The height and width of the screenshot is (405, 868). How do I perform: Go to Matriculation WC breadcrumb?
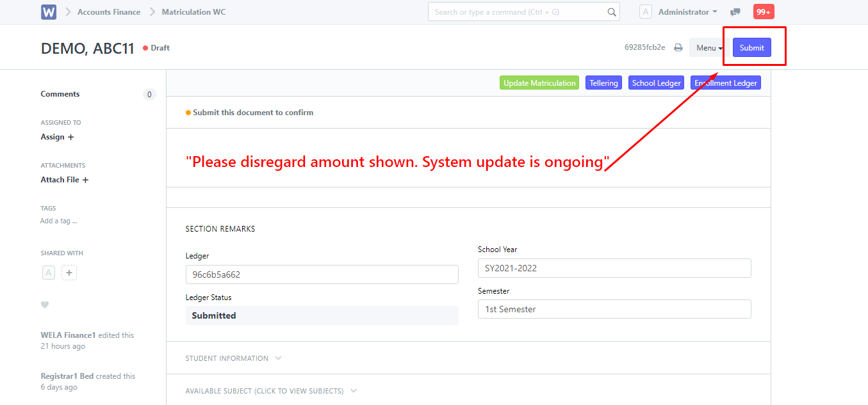(x=193, y=12)
